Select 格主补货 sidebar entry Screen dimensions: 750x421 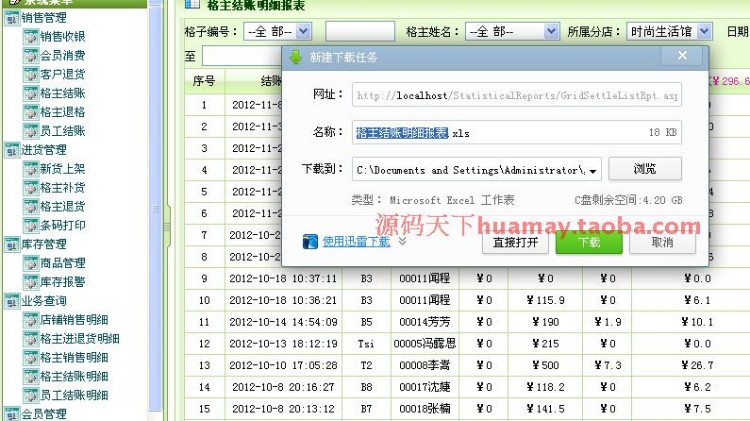click(x=62, y=188)
